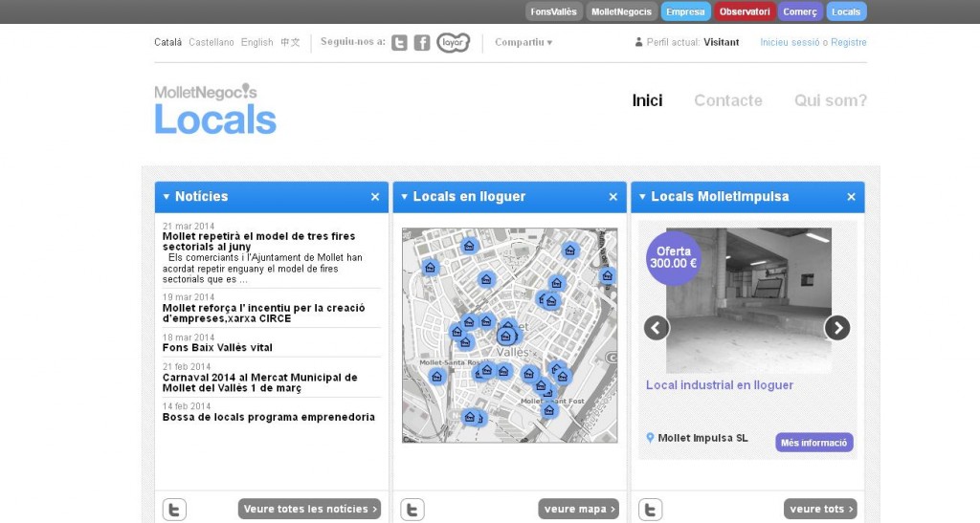Close the Notícies panel
This screenshot has width=980, height=523.
pyautogui.click(x=375, y=197)
